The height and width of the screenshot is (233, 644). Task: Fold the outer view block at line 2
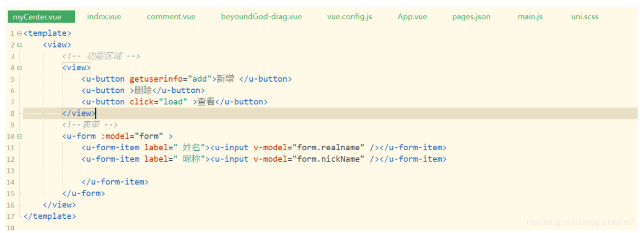(19, 45)
